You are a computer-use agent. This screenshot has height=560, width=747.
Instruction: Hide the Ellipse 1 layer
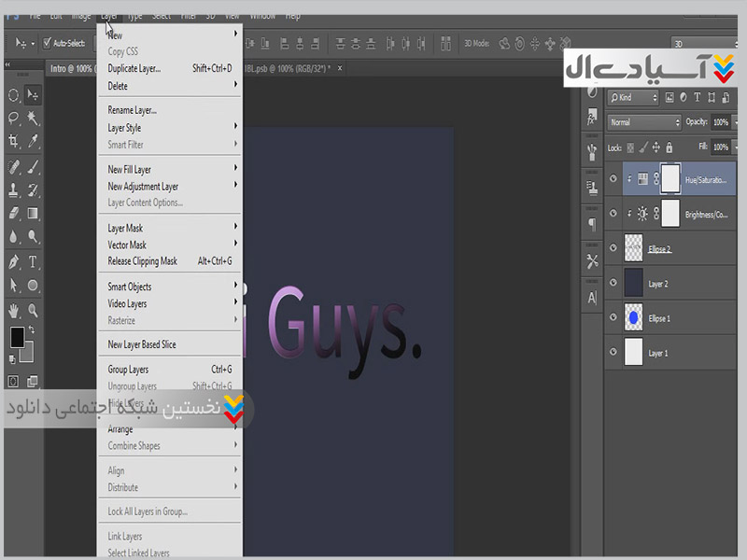pyautogui.click(x=613, y=318)
